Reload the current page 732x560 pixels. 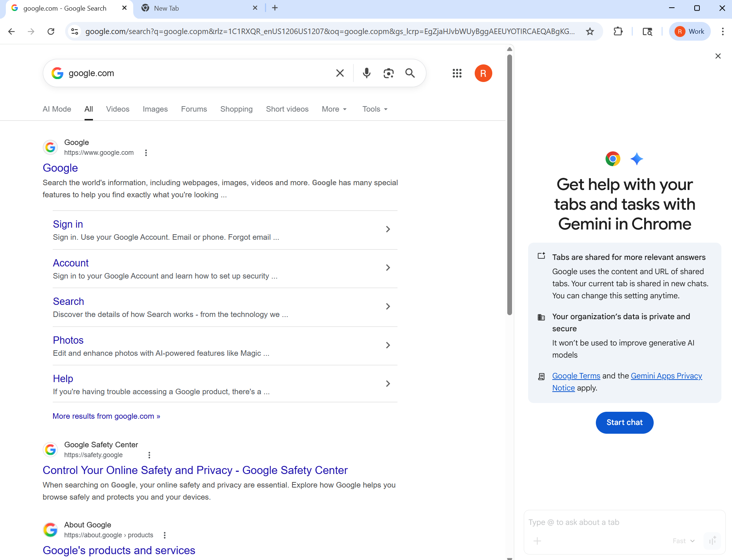click(x=51, y=31)
